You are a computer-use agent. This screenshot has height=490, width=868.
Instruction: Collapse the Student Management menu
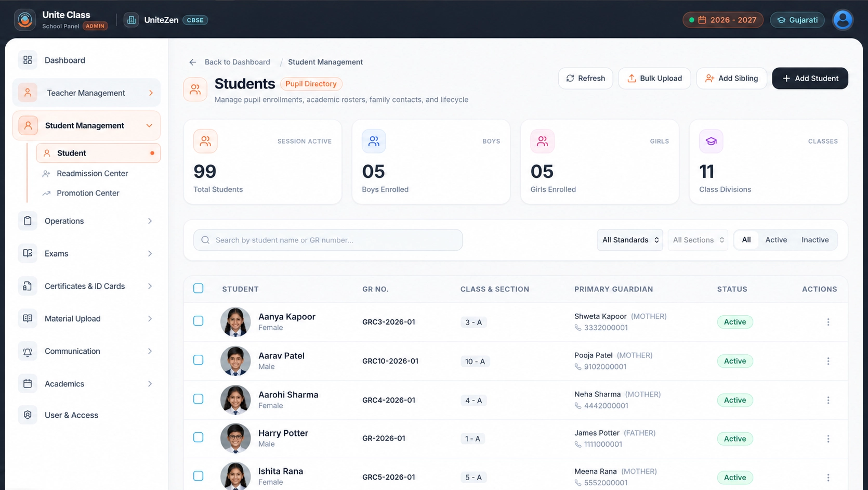pyautogui.click(x=86, y=125)
